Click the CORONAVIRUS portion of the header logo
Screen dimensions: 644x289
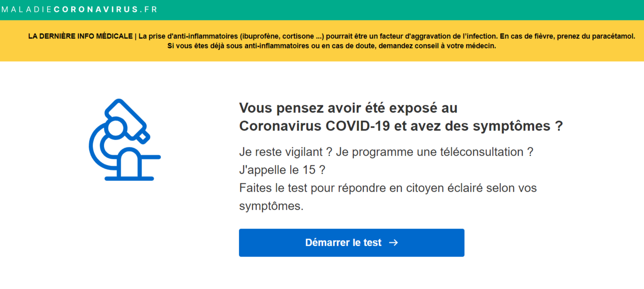pos(96,8)
